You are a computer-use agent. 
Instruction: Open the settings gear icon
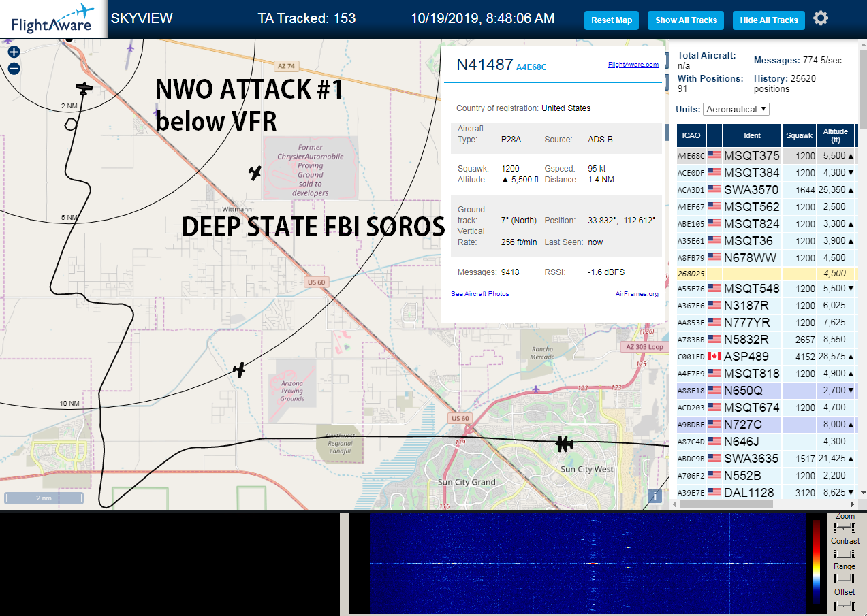[x=821, y=18]
